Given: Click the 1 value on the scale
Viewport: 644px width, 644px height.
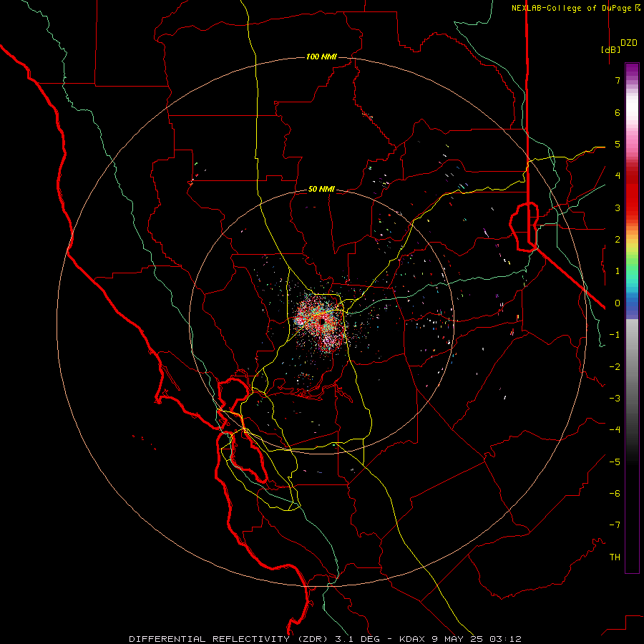Looking at the screenshot, I should pyautogui.click(x=618, y=271).
